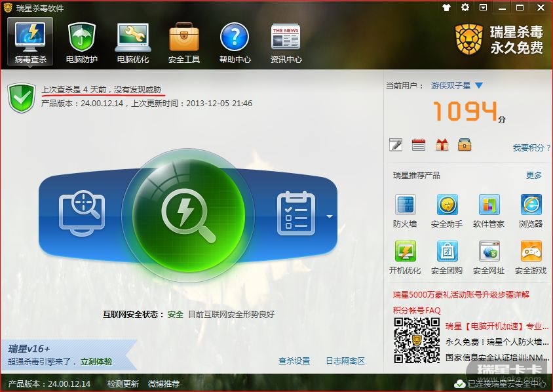Viewport: 553px width, 392px height.
Task: Open settings gear in title bar
Action: pyautogui.click(x=465, y=7)
